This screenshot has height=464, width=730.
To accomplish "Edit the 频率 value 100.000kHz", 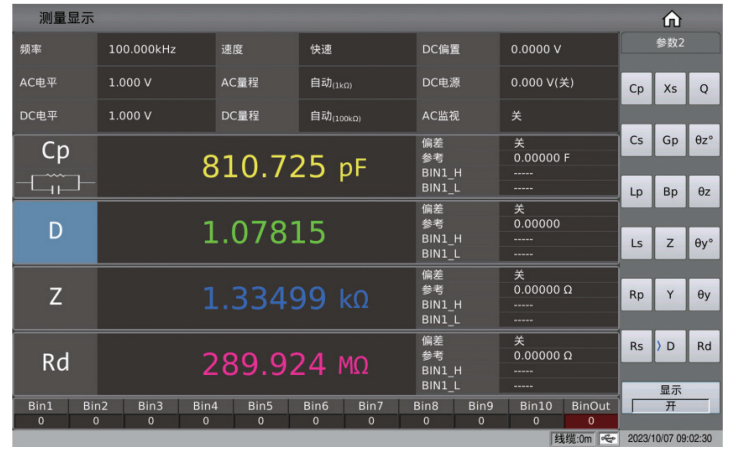I will click(x=155, y=49).
